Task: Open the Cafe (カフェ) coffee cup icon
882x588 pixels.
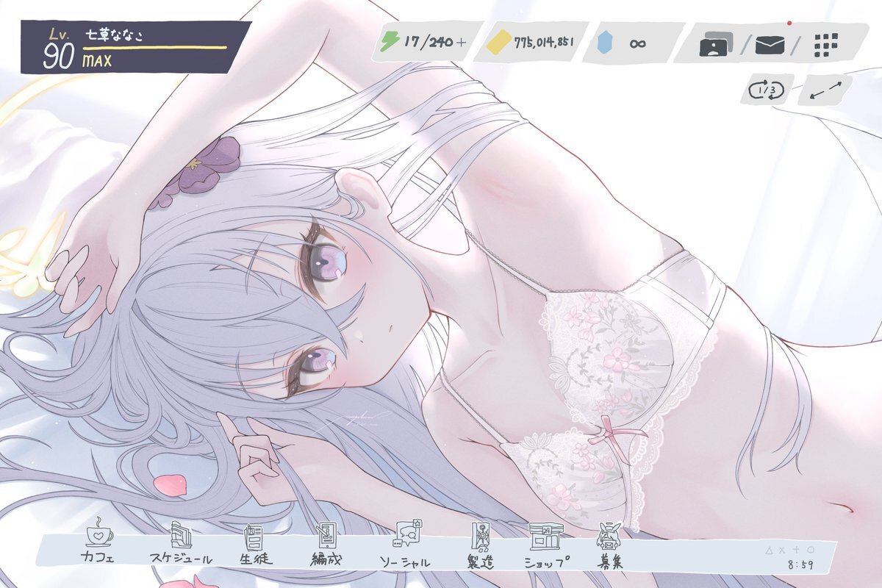Action: pos(98,532)
